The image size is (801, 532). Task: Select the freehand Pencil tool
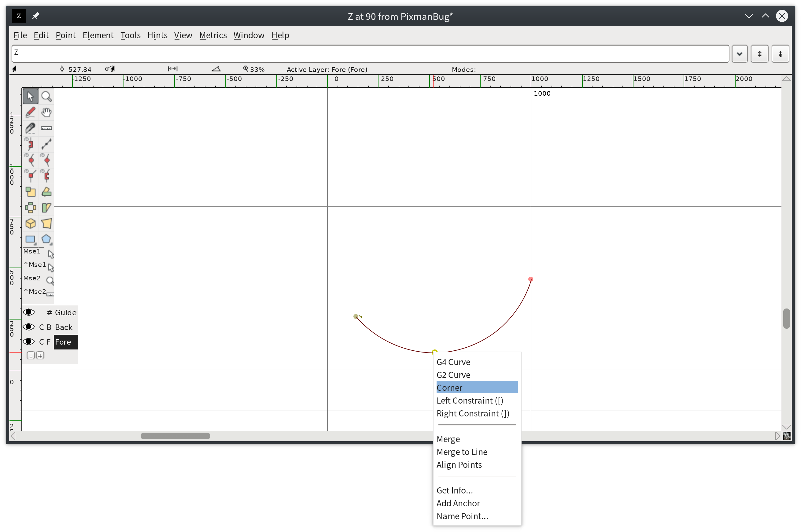click(x=31, y=112)
